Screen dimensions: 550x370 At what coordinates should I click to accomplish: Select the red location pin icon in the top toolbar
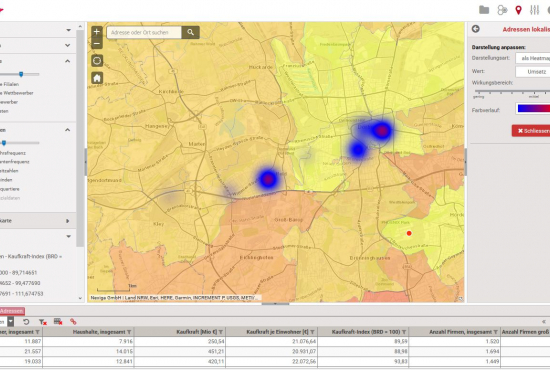point(518,10)
